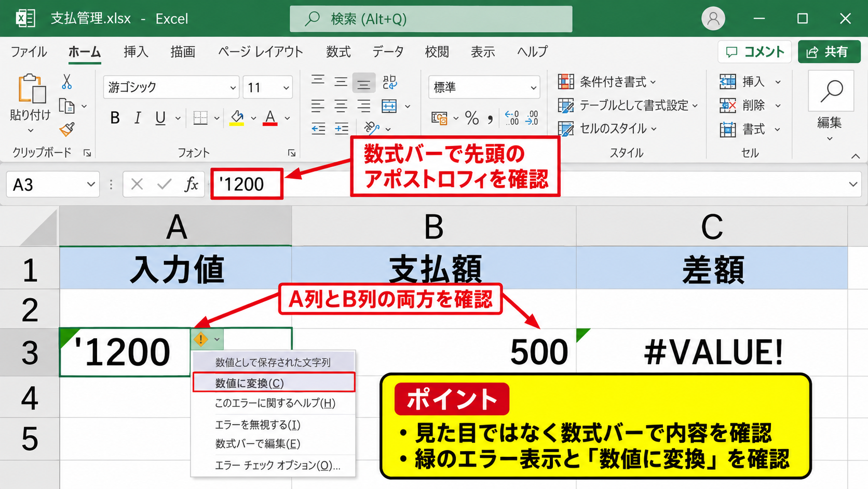Apply the yellow fill color bucket
868x489 pixels.
click(x=237, y=118)
